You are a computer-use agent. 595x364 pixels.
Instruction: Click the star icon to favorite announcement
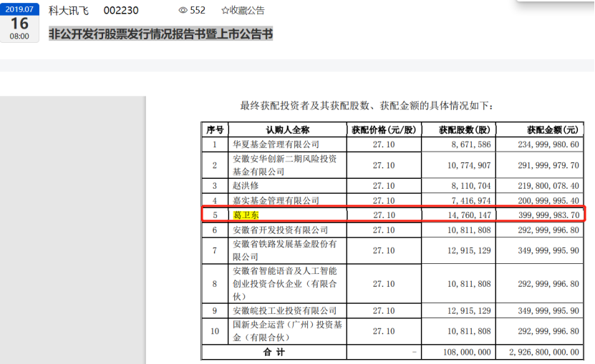point(225,11)
